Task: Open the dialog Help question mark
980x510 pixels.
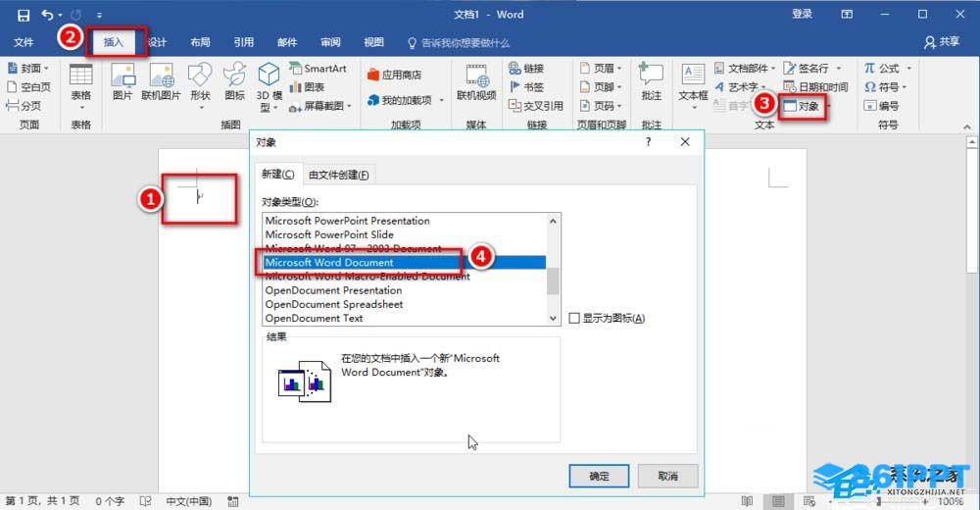Action: point(648,142)
